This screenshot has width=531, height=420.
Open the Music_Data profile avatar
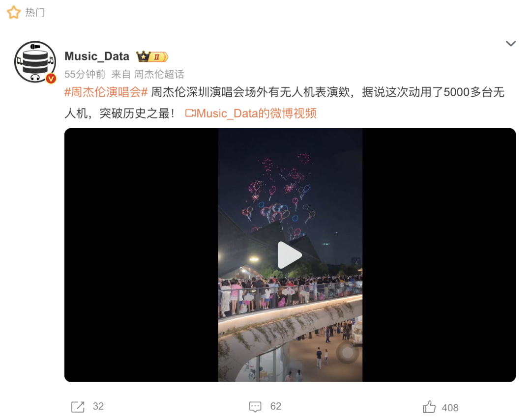(x=35, y=62)
